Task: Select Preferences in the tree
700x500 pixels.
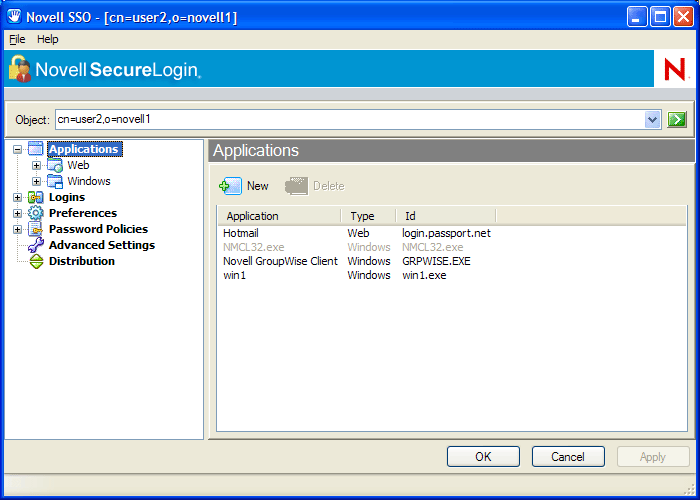Action: click(83, 213)
